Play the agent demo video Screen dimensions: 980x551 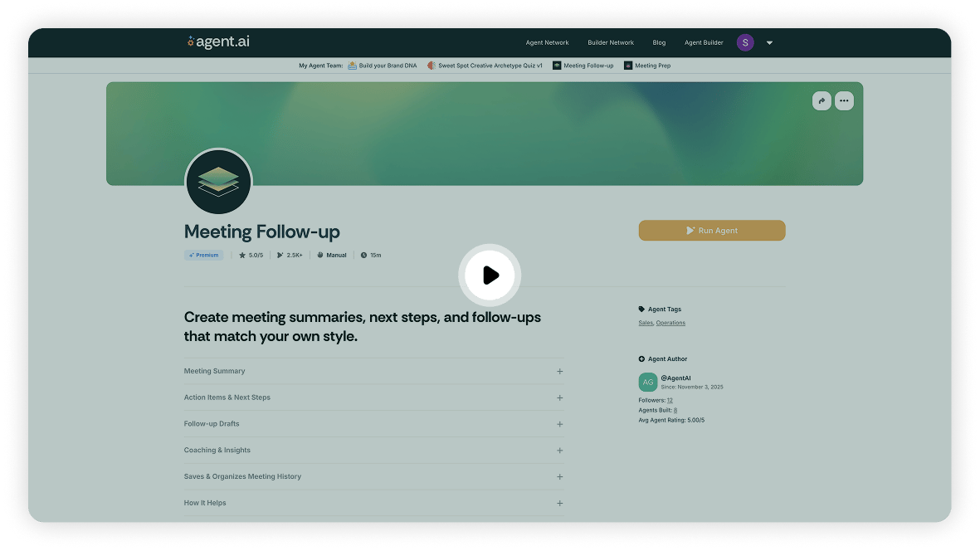coord(490,275)
